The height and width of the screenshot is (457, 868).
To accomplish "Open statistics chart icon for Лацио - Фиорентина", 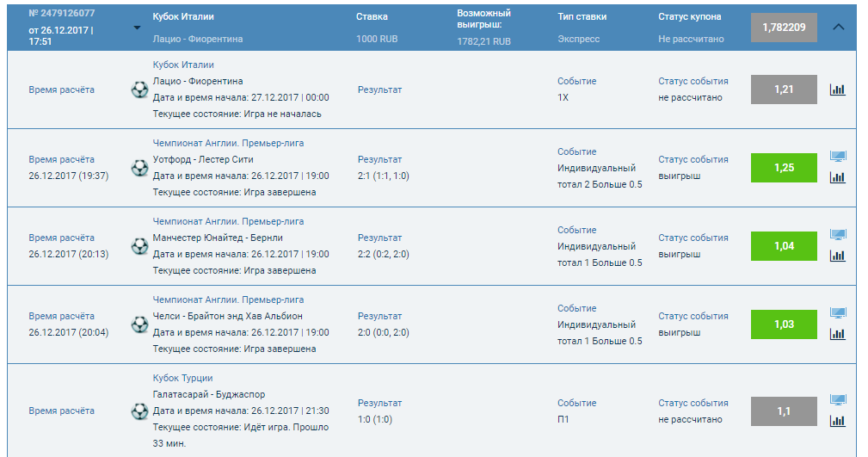I will coord(837,90).
